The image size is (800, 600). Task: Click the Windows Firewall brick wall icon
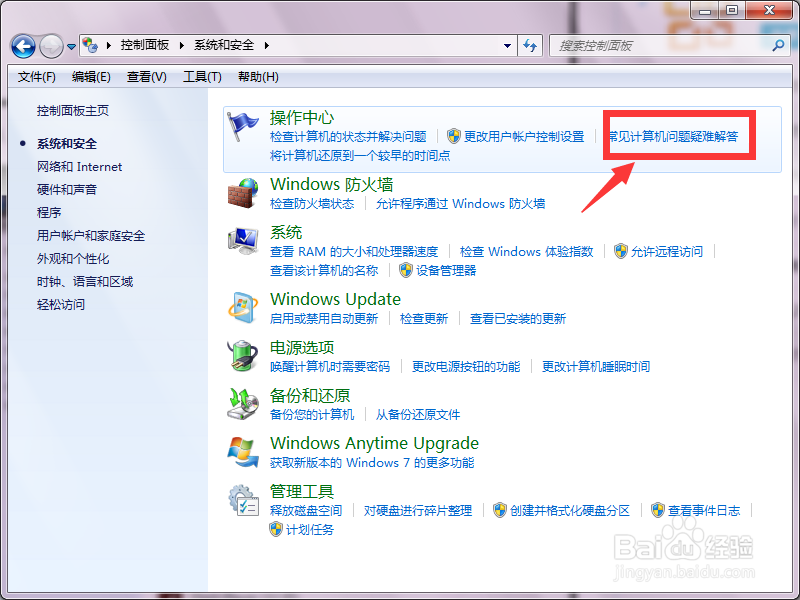click(x=242, y=193)
